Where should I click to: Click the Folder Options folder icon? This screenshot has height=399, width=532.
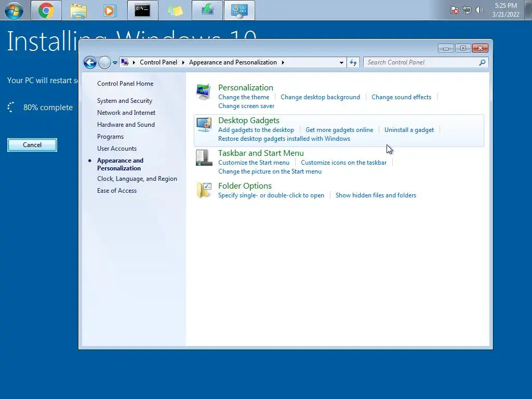[204, 190]
